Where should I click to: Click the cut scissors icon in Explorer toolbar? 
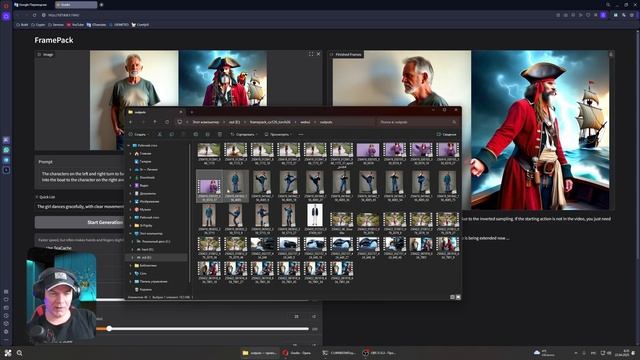160,134
